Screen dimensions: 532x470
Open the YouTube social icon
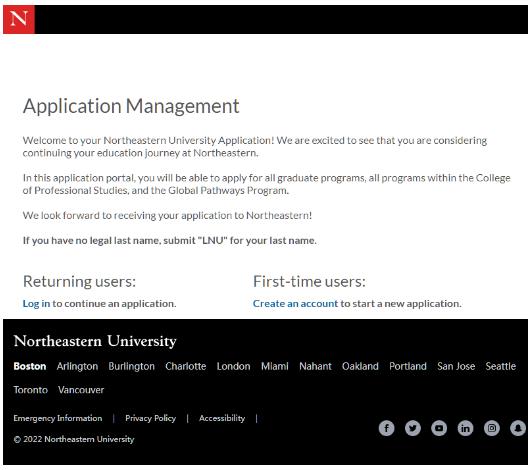coord(439,428)
